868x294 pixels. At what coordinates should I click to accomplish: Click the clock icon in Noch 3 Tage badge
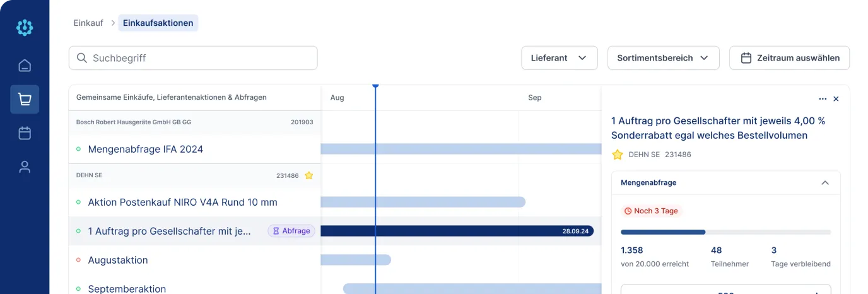tap(628, 211)
